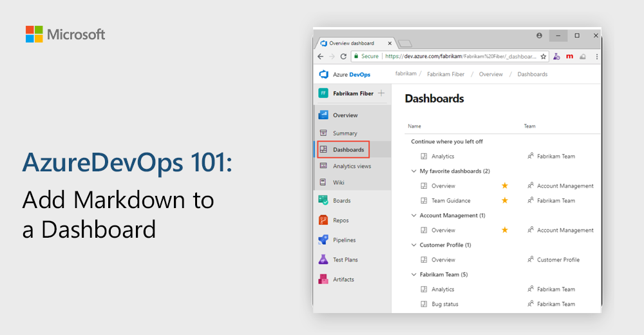Go back using the browser back arrow
Viewport: 644px width, 335px height.
tap(321, 56)
